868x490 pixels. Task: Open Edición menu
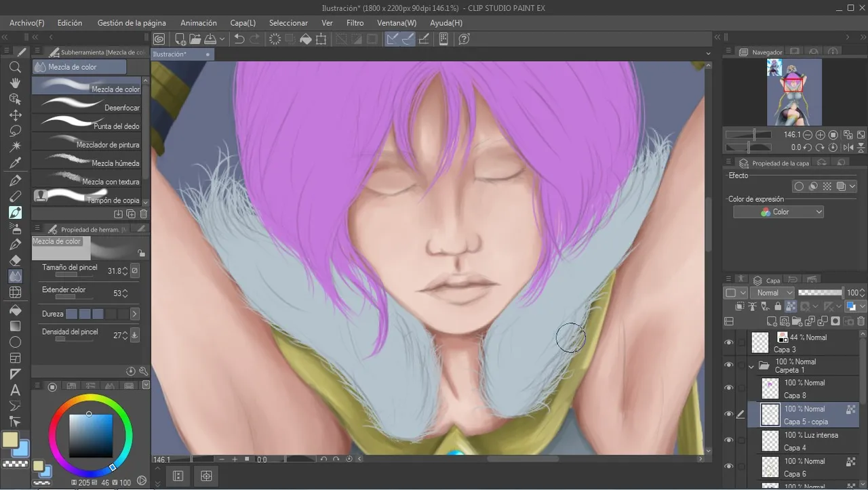pyautogui.click(x=70, y=23)
